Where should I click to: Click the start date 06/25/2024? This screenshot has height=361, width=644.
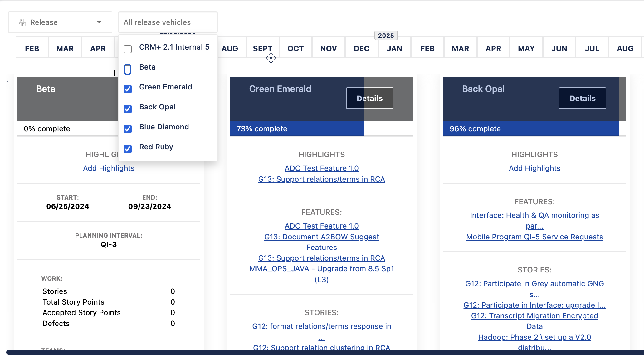68,206
